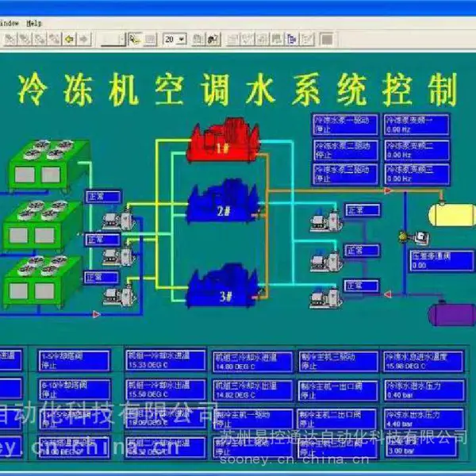The width and height of the screenshot is (476, 476).
Task: Click the greyed forward arrow toolbar icon
Action: 84,39
